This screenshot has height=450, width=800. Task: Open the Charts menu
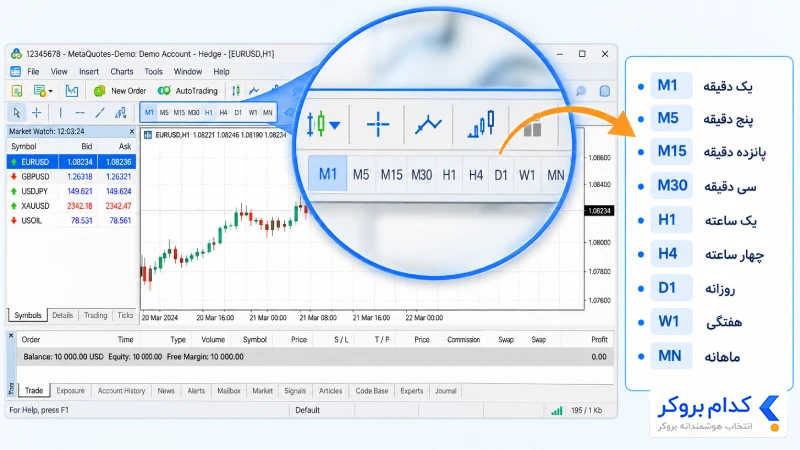[121, 71]
